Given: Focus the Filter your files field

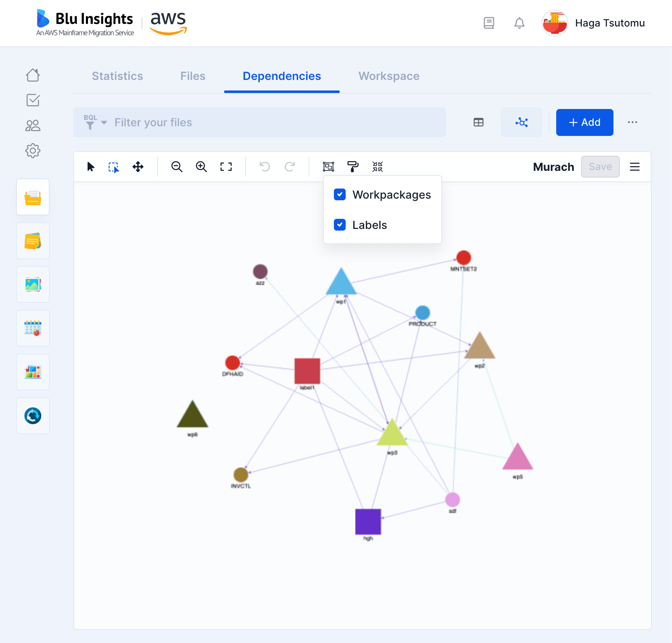Looking at the screenshot, I should (x=259, y=122).
